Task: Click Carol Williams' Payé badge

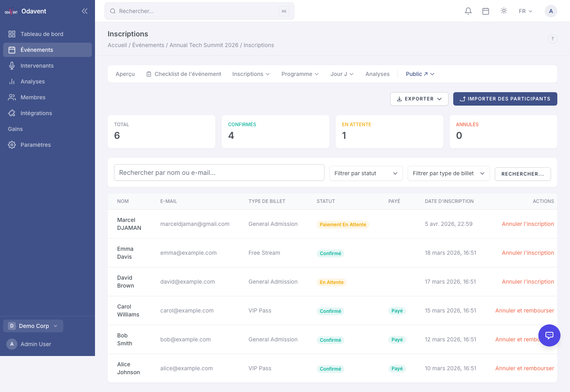Action: pyautogui.click(x=397, y=311)
